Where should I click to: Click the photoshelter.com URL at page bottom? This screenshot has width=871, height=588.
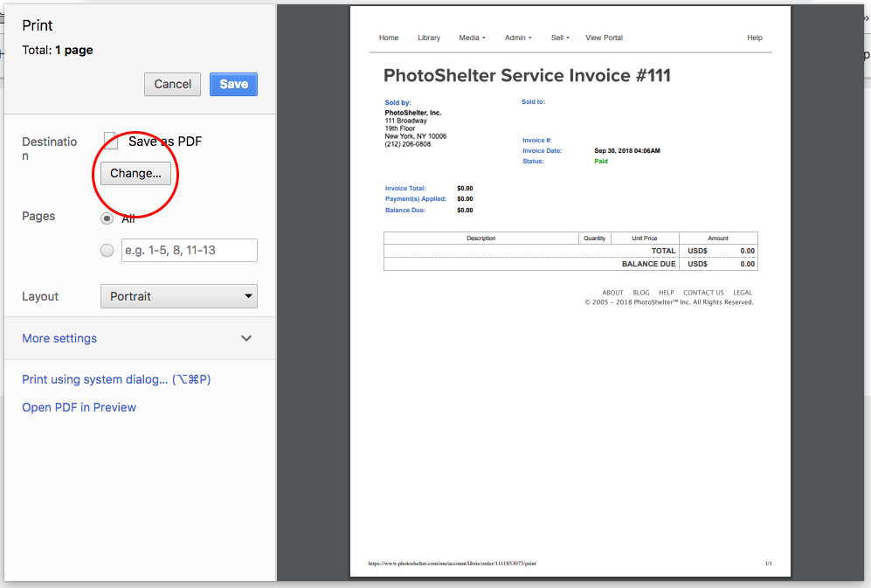tap(453, 564)
